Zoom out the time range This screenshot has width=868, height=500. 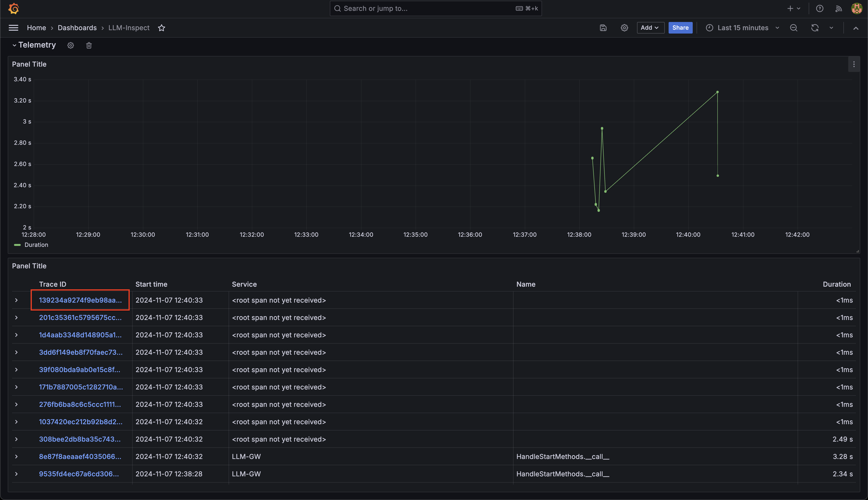[x=793, y=28]
